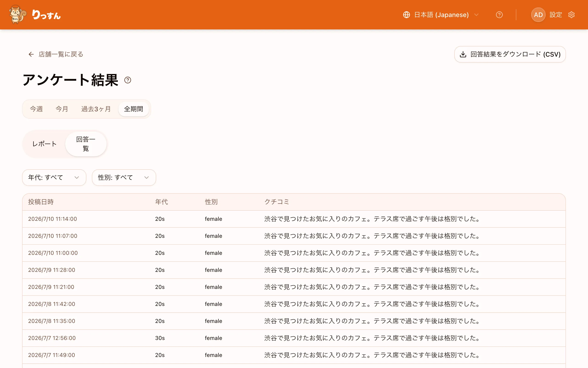
Task: Click the date 2026/7/9 11:21:00
Action: 51,287
